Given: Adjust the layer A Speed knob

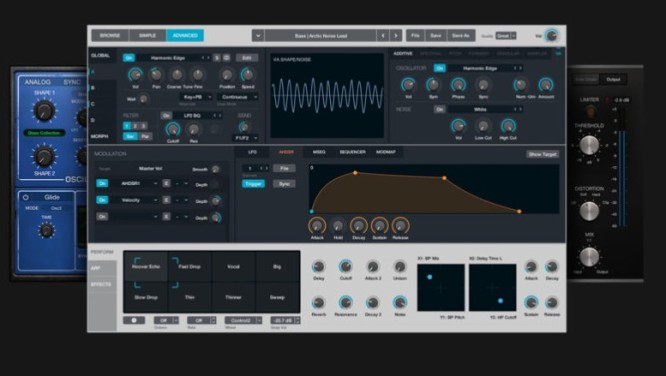Looking at the screenshot, I should coord(248,75).
